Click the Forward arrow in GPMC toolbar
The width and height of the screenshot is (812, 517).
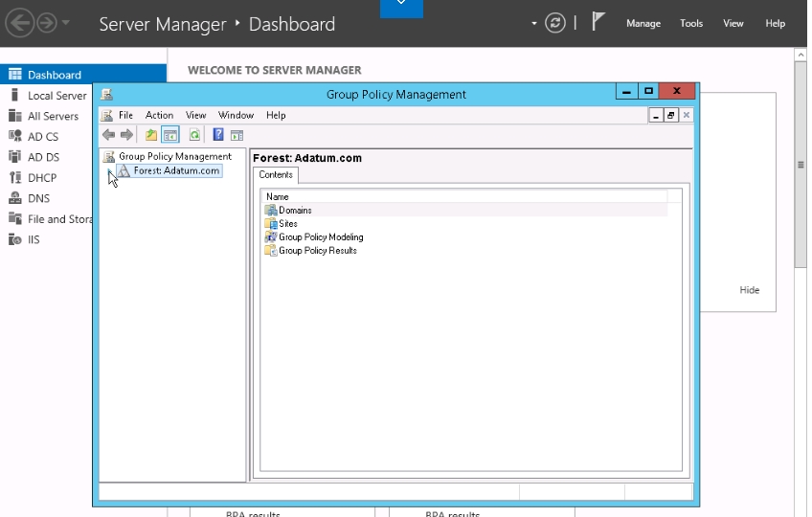(x=126, y=135)
